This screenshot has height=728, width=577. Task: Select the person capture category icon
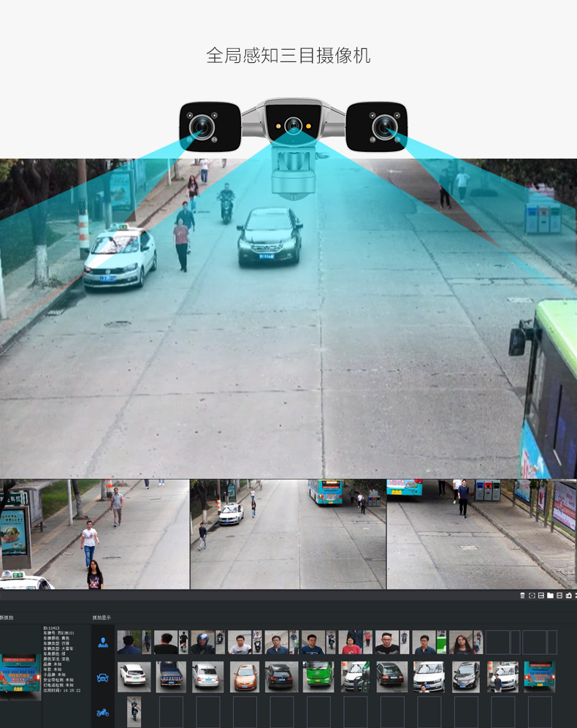pos(103,642)
